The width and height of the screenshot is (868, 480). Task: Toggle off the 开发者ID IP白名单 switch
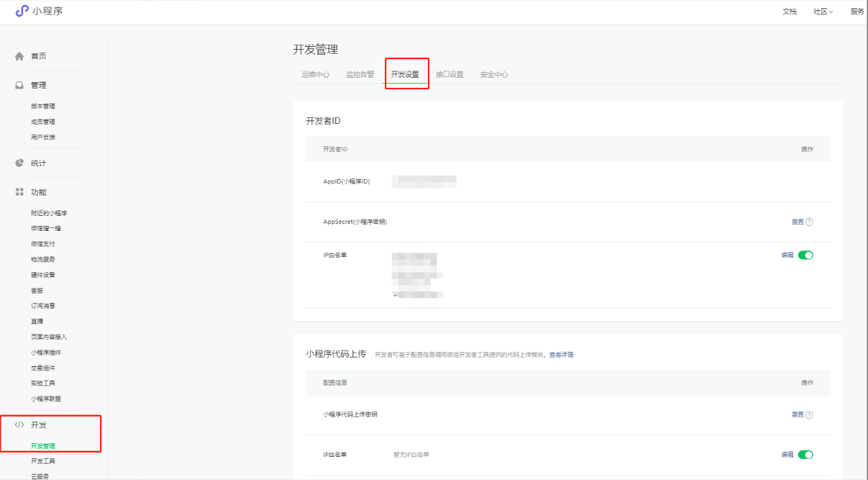coord(805,255)
